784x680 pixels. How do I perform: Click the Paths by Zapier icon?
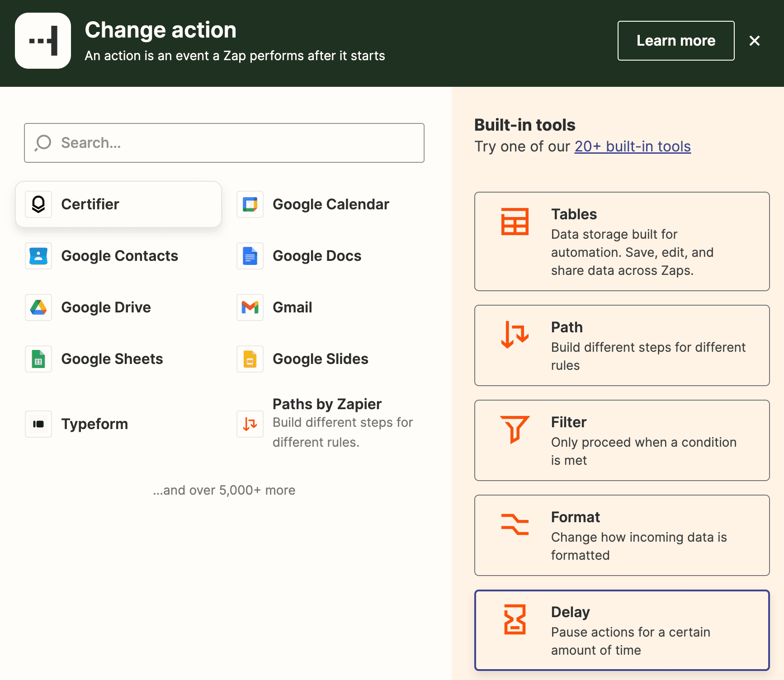(x=250, y=424)
